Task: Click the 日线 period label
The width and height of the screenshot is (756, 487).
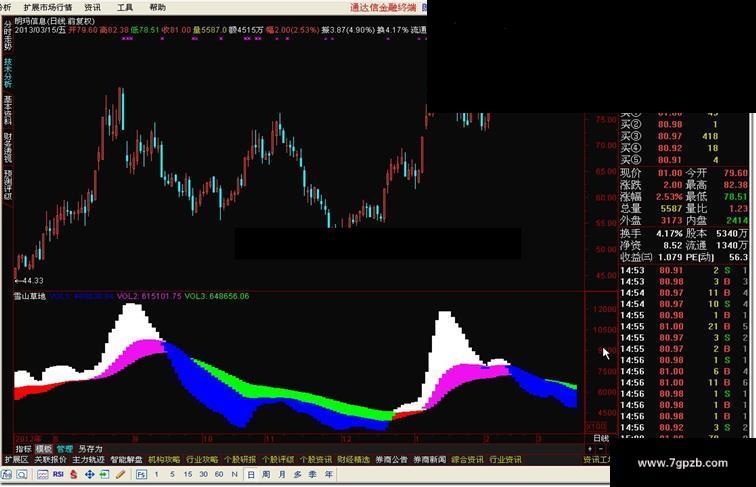Action: 601,438
